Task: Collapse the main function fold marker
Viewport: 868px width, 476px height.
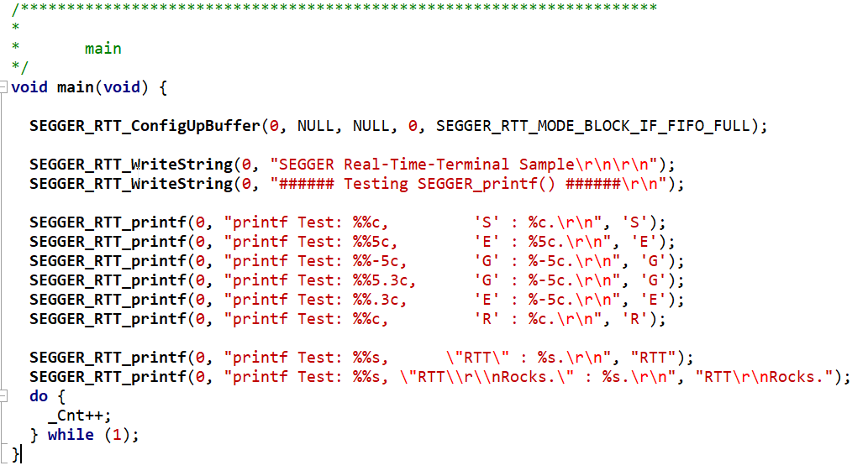Action: coord(5,87)
